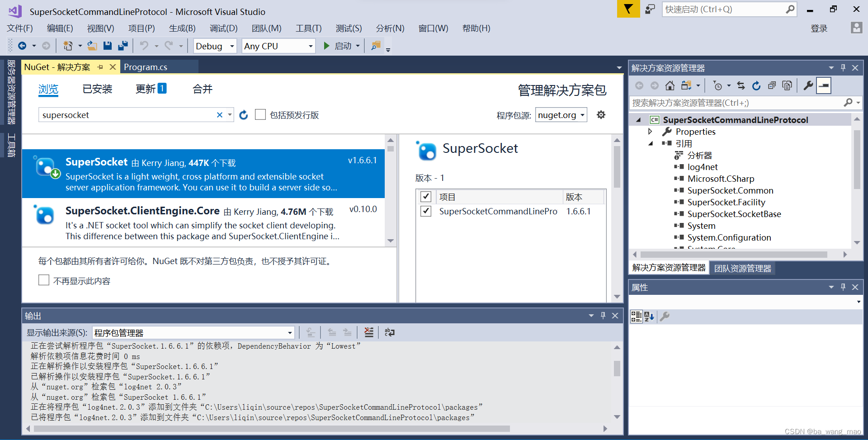
Task: Switch to 团队资源管理器 tab
Action: [743, 268]
